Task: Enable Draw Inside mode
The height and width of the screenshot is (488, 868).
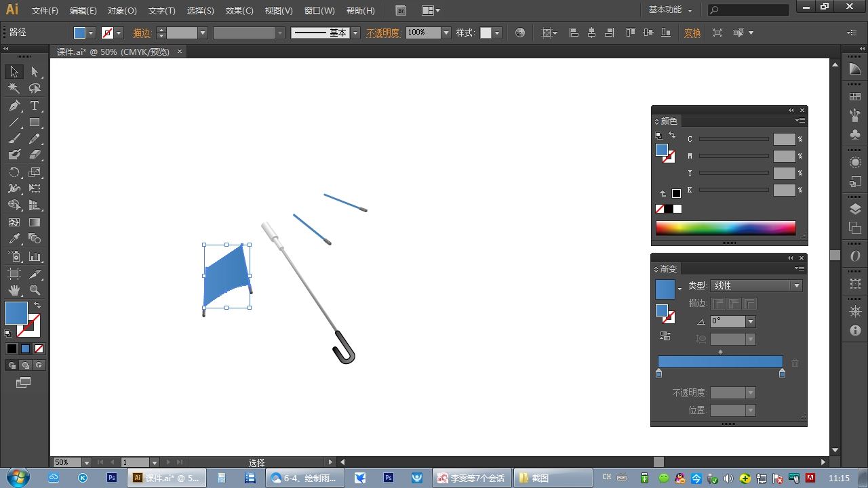Action: (39, 365)
